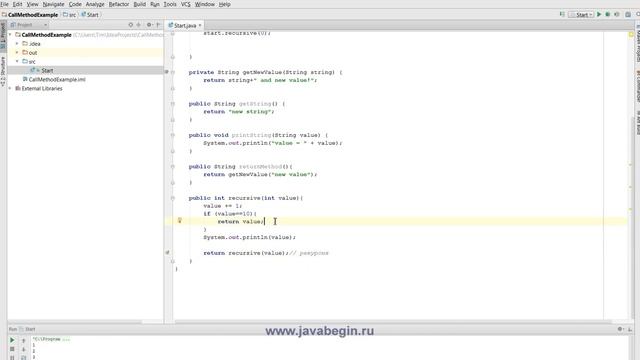This screenshot has height=360, width=640.
Task: Select External Libraries row
Action: (x=85, y=89)
